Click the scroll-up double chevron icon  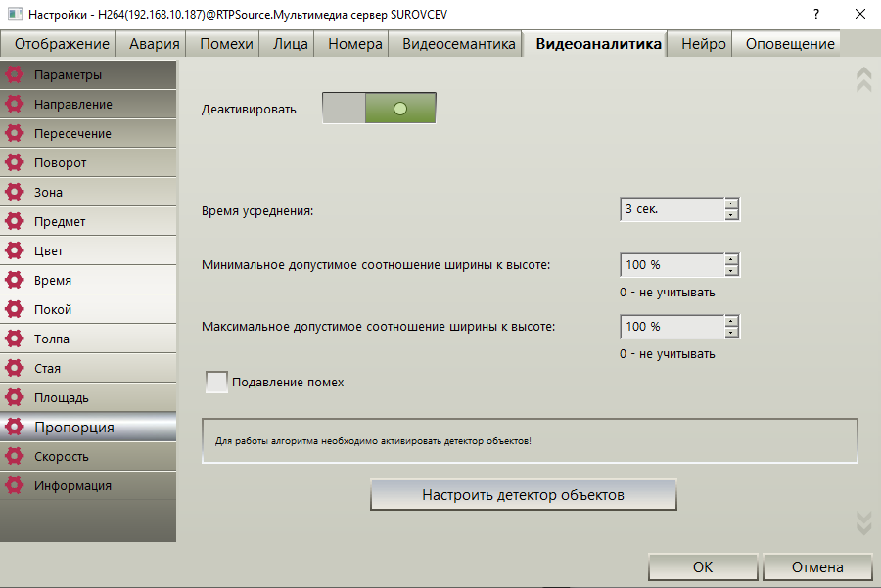coord(863,80)
